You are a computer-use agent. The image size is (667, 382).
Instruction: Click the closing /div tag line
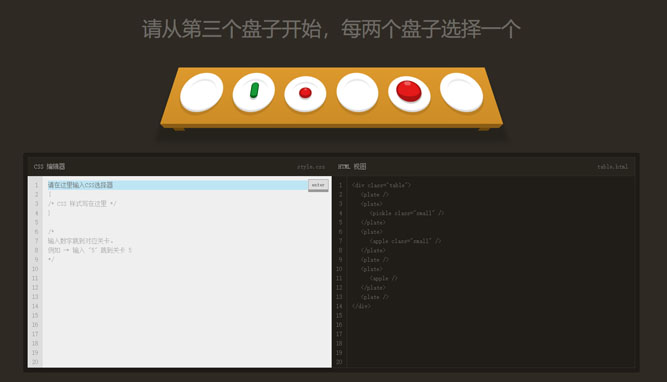pyautogui.click(x=361, y=306)
